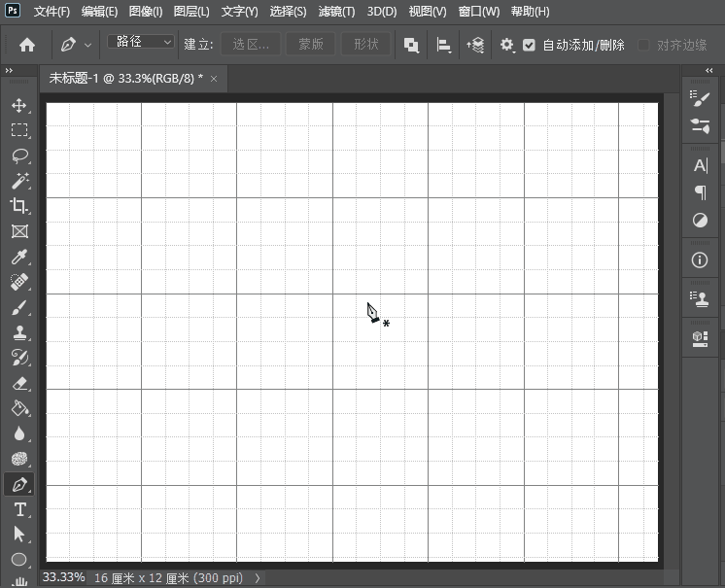
Task: Select the Crop tool
Action: [x=19, y=206]
